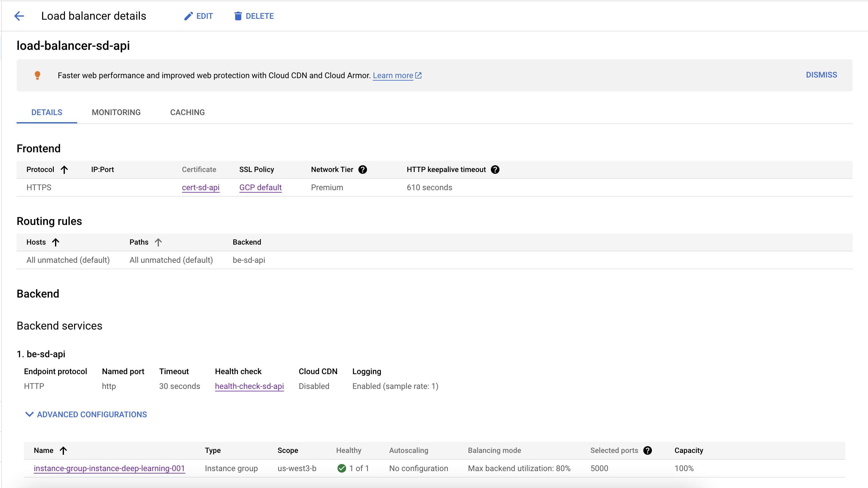Click the lightbulb tip icon
Screen dimensions: 868x488
coord(37,75)
